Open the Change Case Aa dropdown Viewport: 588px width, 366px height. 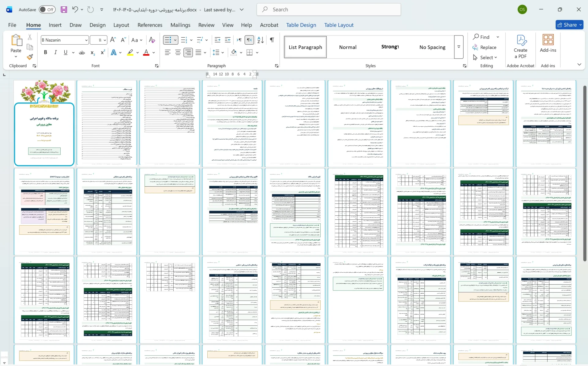click(137, 40)
